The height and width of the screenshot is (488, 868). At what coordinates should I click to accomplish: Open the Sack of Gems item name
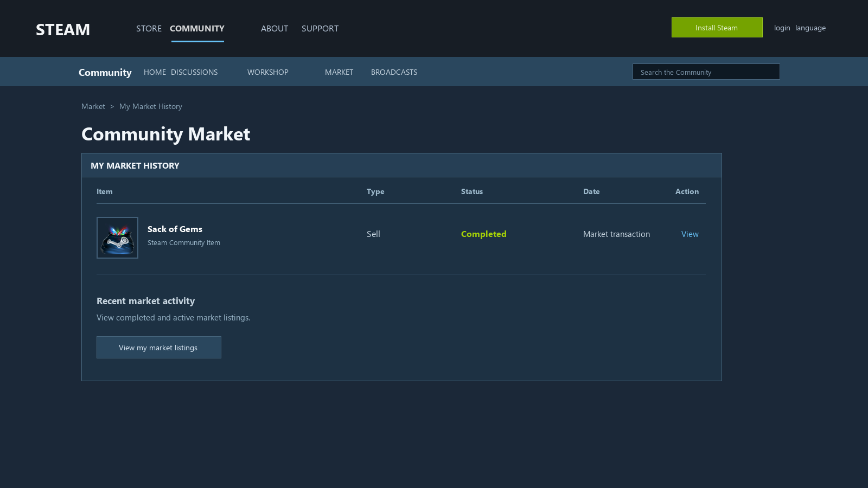click(175, 229)
